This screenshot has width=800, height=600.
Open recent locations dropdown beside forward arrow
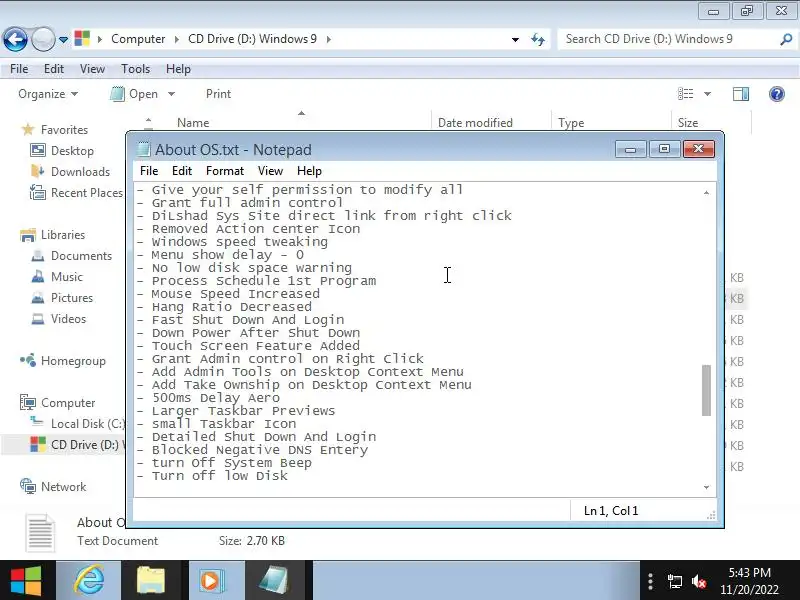pyautogui.click(x=63, y=39)
